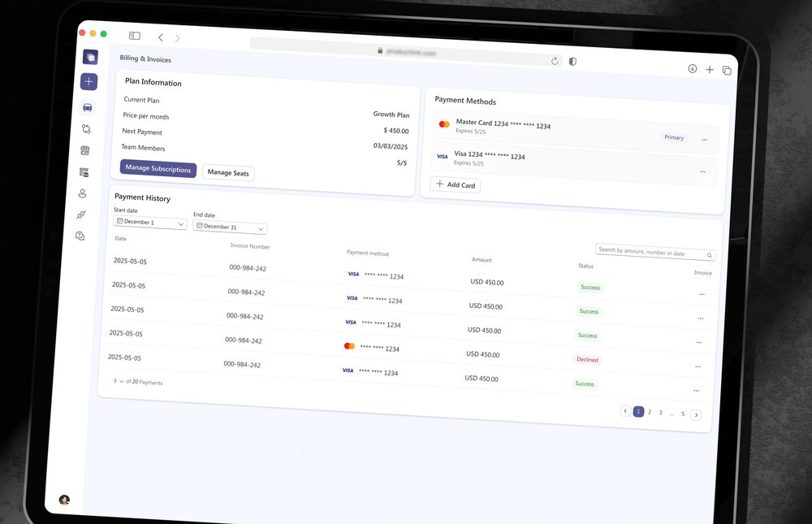Open the plug integrations icon in sidebar
This screenshot has height=524, width=812.
point(81,214)
